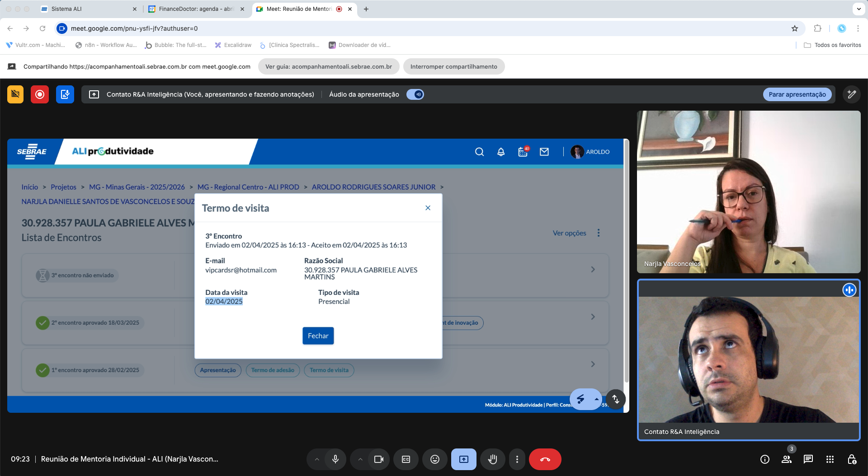This screenshot has width=868, height=476.
Task: Click the Fechar button in the dialog
Action: point(318,336)
